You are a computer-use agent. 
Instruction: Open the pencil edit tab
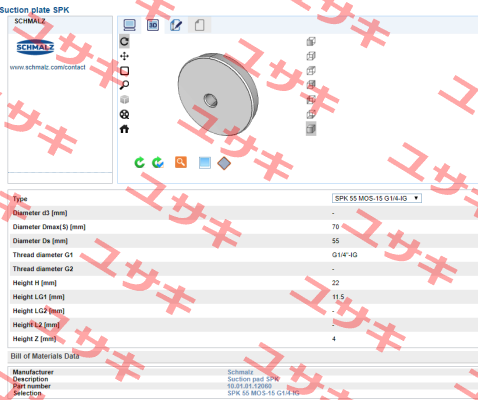point(176,25)
